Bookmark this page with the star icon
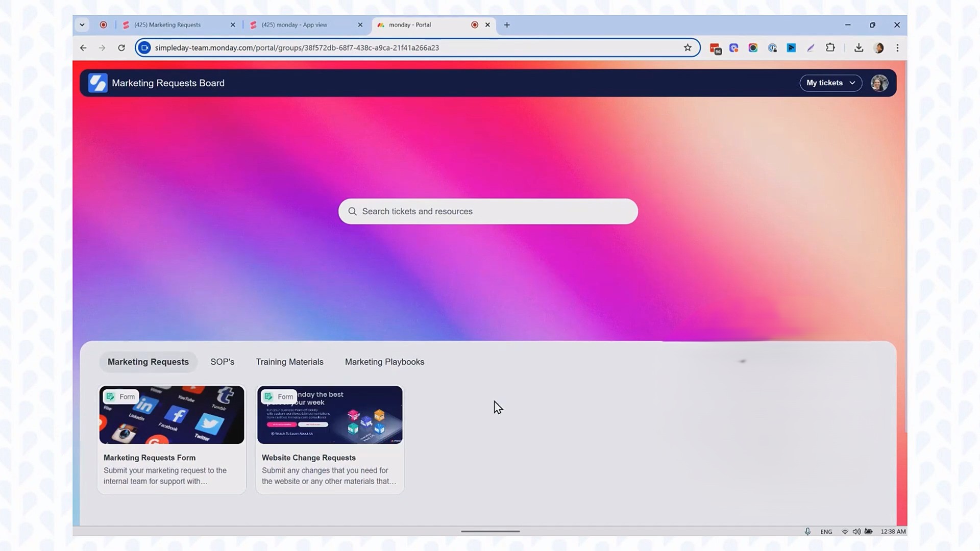The width and height of the screenshot is (980, 551). 688,48
